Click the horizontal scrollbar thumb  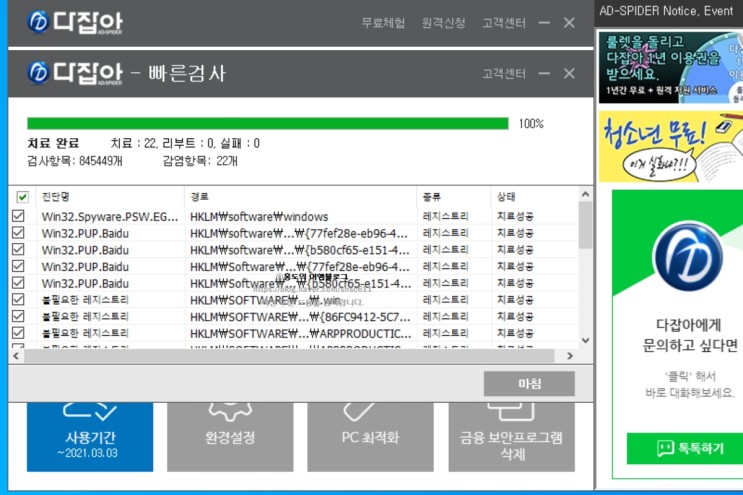[x=289, y=356]
